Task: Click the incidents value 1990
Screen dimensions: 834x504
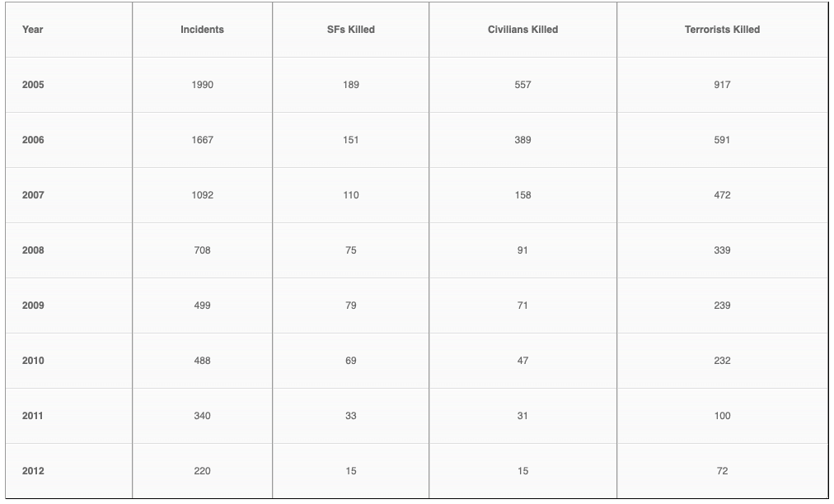Action: click(202, 85)
